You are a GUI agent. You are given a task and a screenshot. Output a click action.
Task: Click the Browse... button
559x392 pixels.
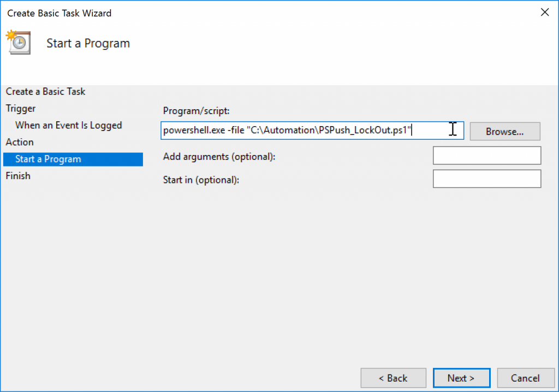pyautogui.click(x=504, y=132)
